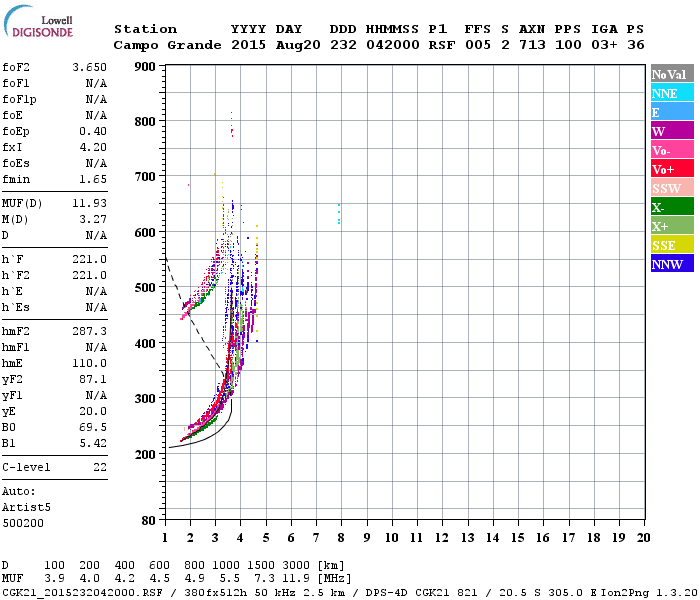The image size is (700, 600).
Task: Click the C-level value 22
Action: (x=100, y=467)
